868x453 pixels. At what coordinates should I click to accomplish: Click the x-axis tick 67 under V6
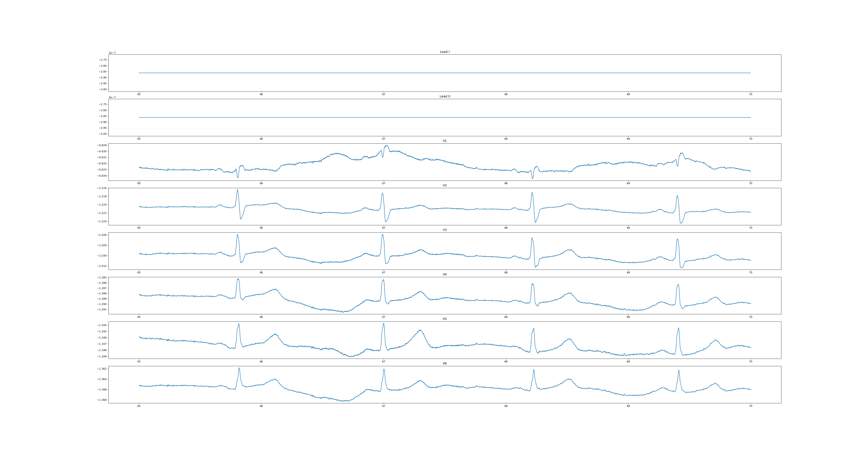pyautogui.click(x=384, y=406)
